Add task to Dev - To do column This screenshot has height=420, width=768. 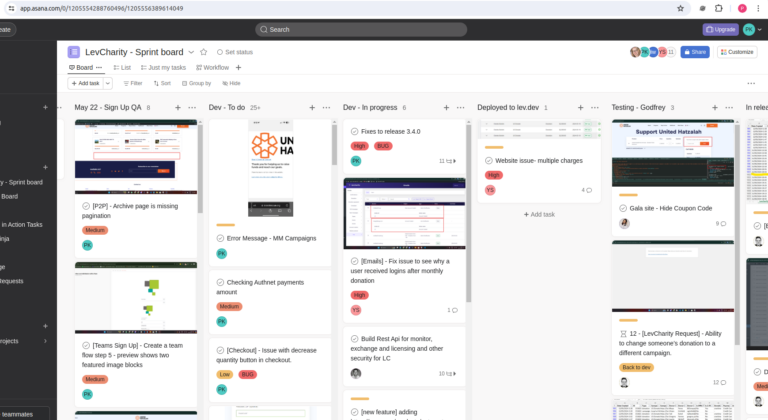point(312,107)
